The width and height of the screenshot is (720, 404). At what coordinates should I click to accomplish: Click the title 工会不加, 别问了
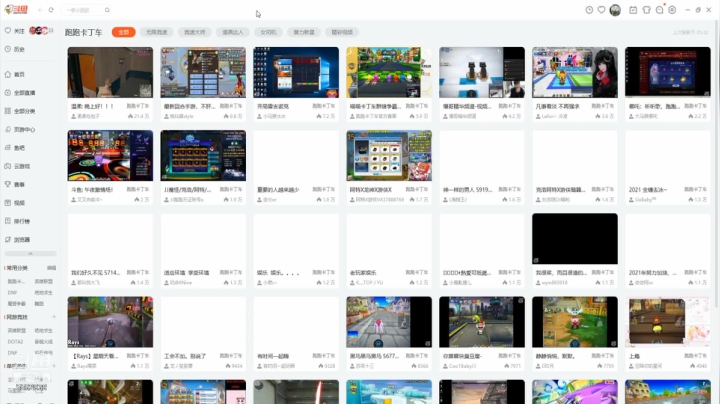(185, 356)
